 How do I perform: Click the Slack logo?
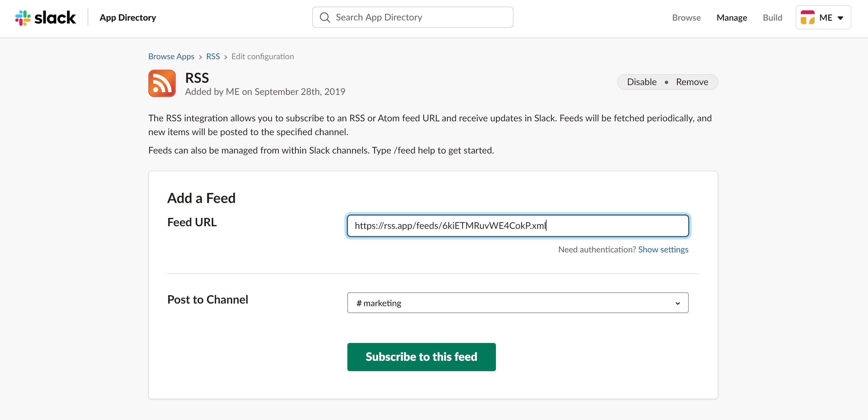coord(45,18)
